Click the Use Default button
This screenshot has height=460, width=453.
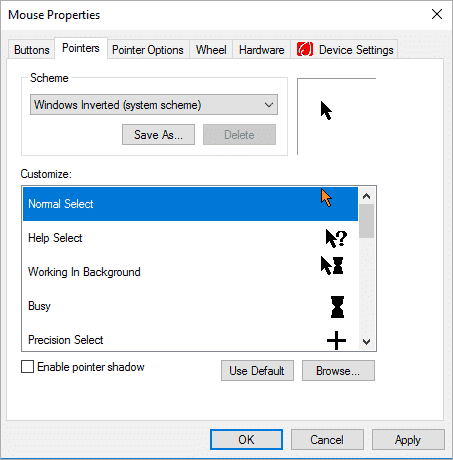[257, 371]
